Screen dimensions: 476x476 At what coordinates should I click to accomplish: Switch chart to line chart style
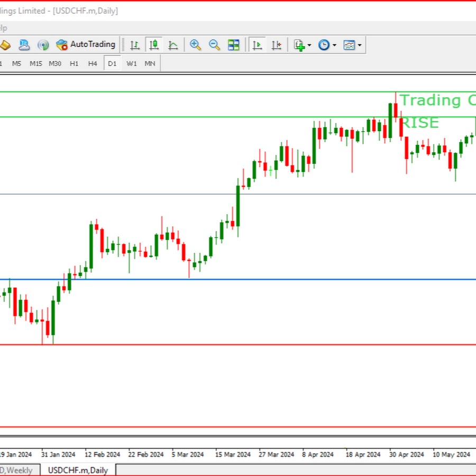[173, 45]
